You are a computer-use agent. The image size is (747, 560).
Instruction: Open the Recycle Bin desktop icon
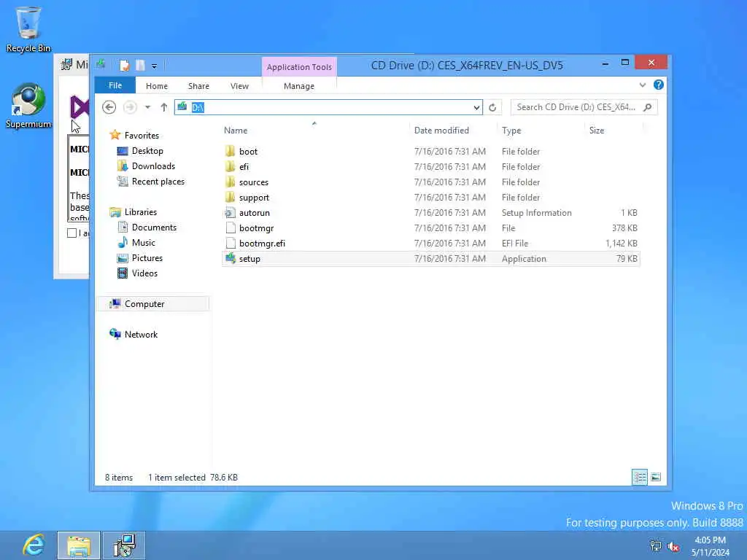28,28
